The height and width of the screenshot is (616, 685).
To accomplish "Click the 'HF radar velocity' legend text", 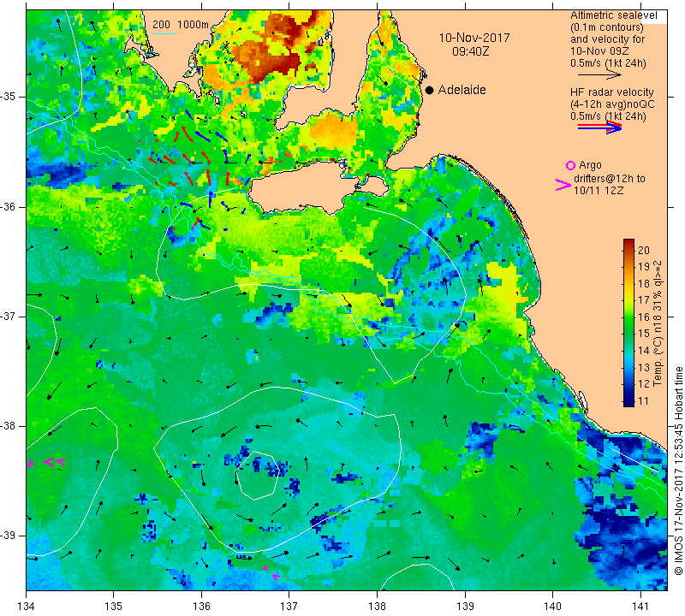I will pyautogui.click(x=611, y=92).
